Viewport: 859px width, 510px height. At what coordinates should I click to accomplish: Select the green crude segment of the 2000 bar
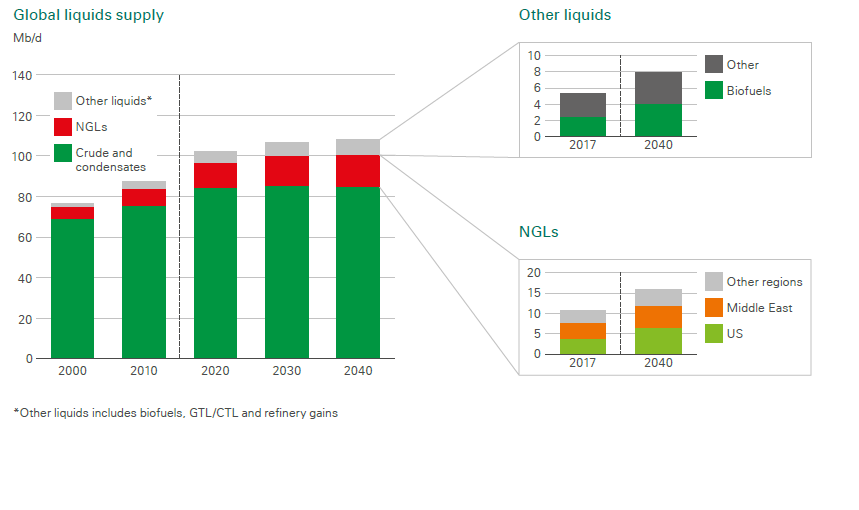72,288
